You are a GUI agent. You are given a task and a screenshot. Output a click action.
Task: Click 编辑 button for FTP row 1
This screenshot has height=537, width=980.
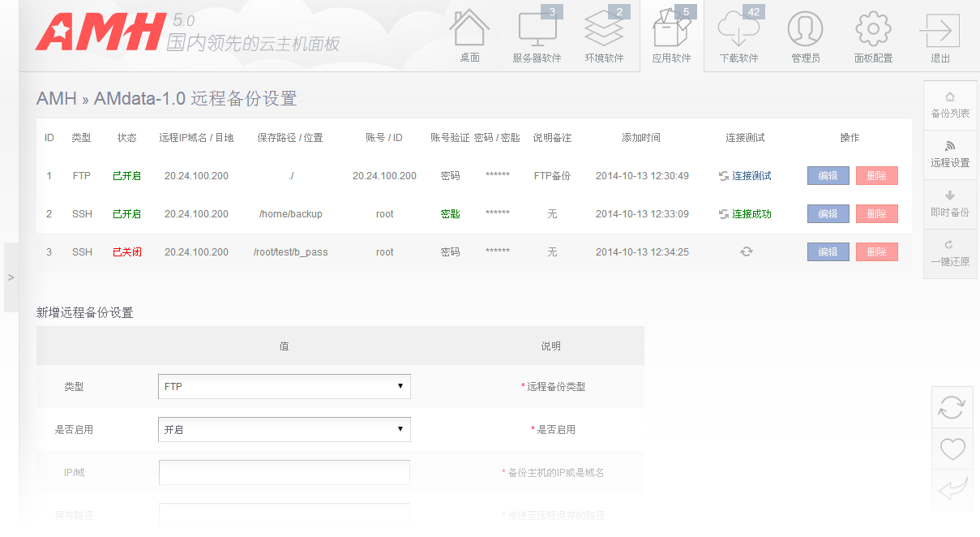(828, 176)
